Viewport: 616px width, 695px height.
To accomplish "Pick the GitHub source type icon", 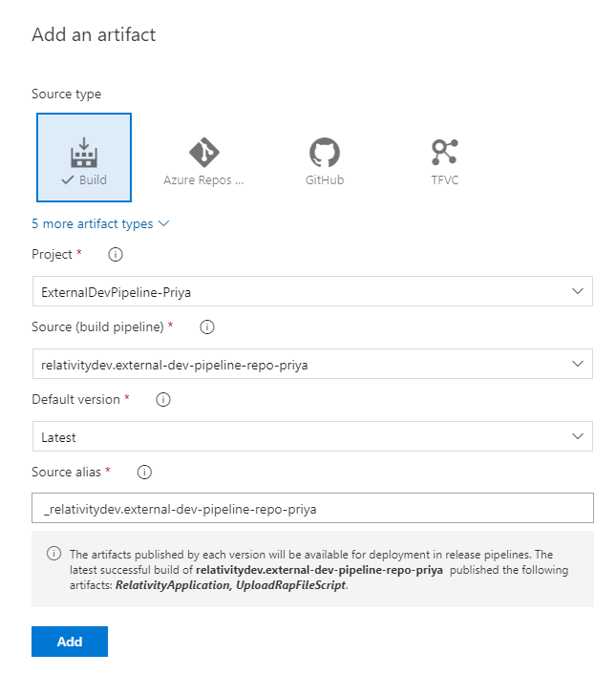I will click(325, 153).
